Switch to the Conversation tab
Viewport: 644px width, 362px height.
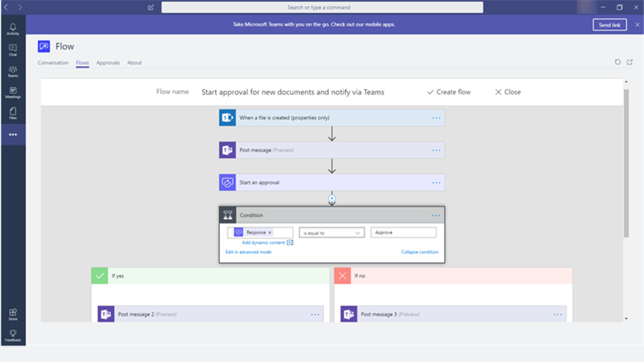pyautogui.click(x=53, y=63)
